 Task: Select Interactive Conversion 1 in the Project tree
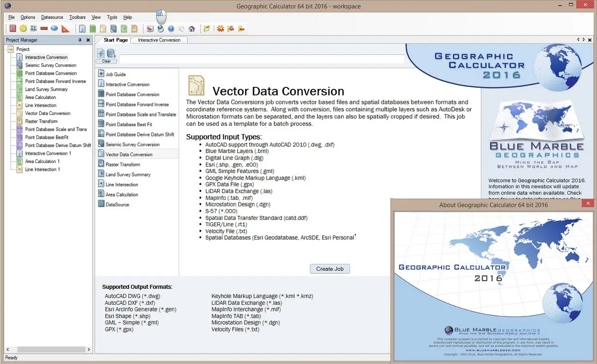[48, 153]
